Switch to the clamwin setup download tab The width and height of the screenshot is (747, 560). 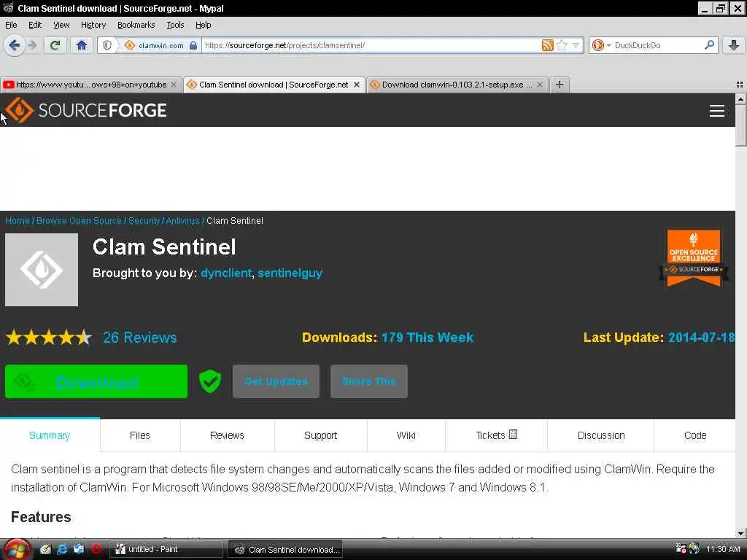coord(457,85)
